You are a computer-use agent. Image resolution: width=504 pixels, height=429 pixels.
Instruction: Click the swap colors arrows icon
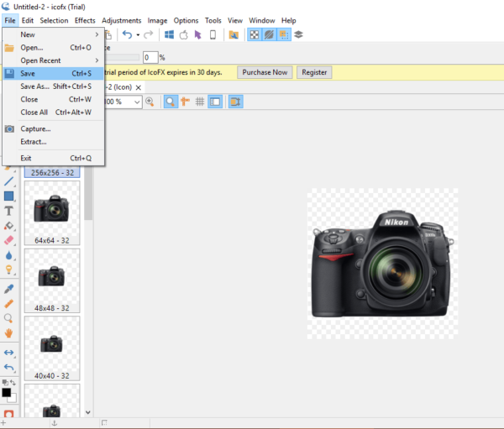click(13, 382)
